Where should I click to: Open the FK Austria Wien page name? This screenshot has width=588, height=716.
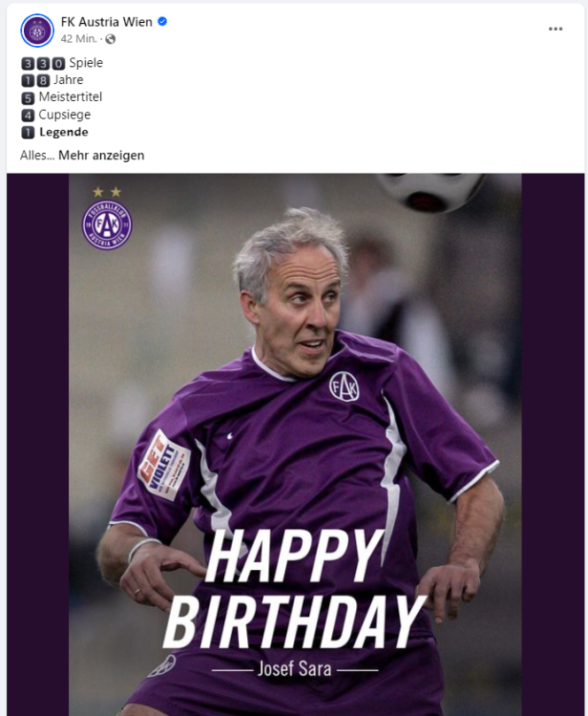106,22
